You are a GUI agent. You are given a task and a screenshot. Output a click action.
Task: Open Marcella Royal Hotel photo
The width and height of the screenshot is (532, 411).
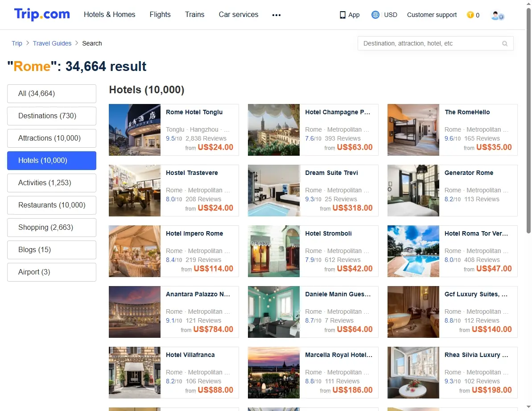click(274, 373)
